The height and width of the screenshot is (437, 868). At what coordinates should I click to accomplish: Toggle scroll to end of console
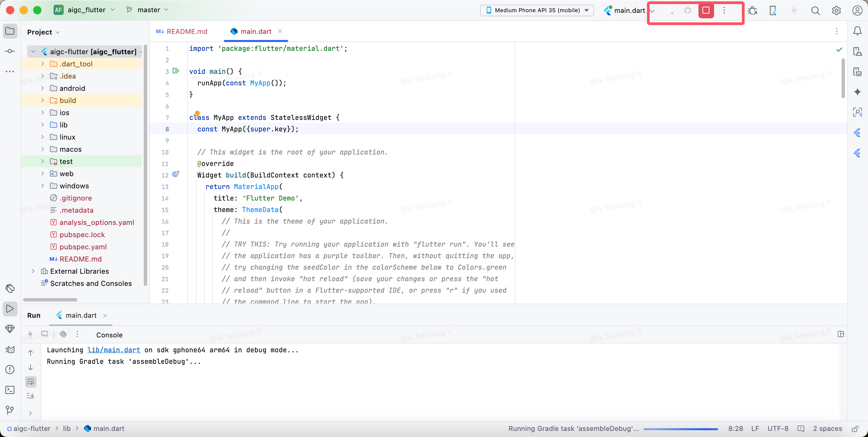click(31, 395)
